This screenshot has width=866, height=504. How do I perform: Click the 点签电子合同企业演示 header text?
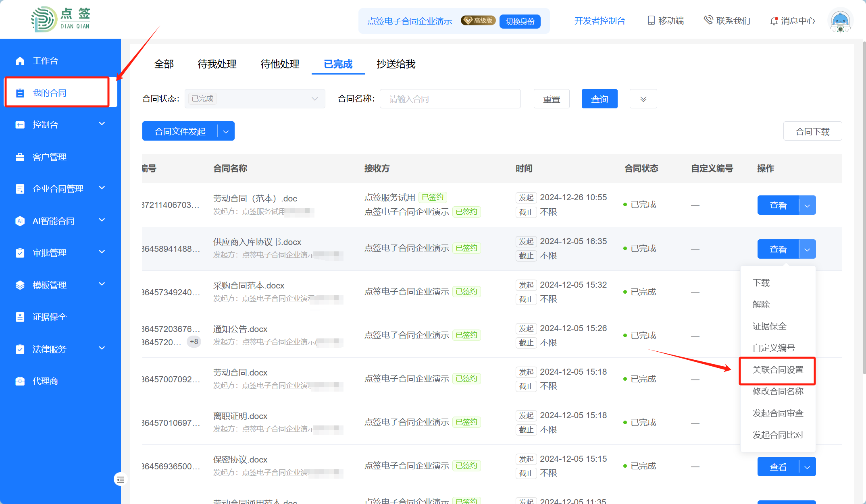coord(410,21)
